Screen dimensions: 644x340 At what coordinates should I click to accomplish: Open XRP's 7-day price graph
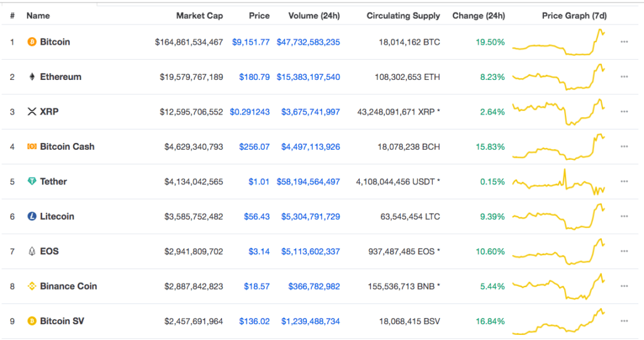(x=558, y=112)
